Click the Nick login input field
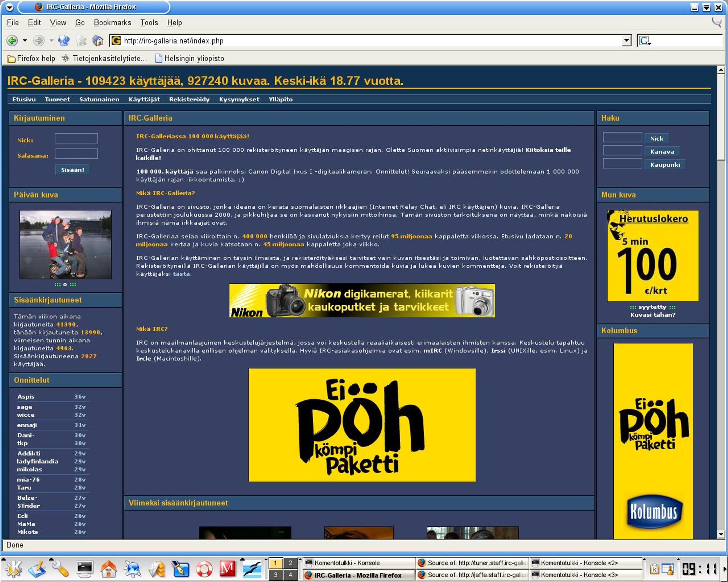The width and height of the screenshot is (728, 582). point(76,138)
